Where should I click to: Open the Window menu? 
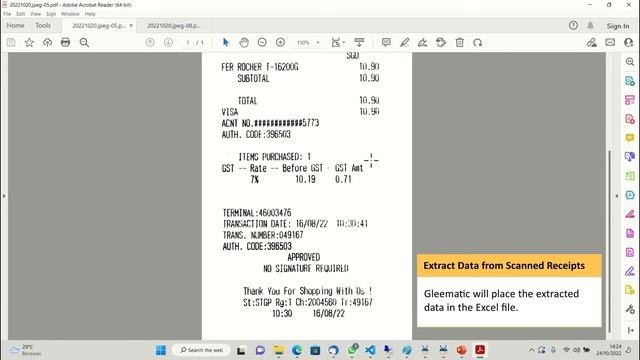click(70, 14)
